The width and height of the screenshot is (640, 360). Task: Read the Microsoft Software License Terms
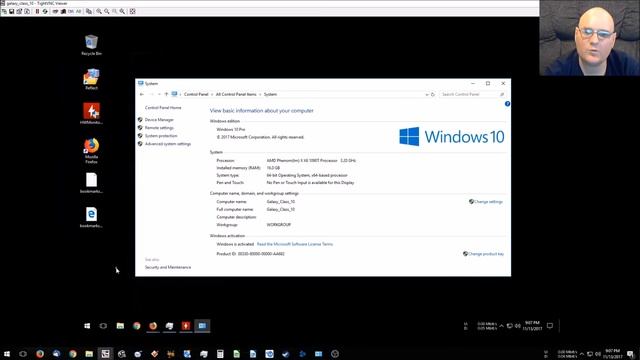[295, 244]
